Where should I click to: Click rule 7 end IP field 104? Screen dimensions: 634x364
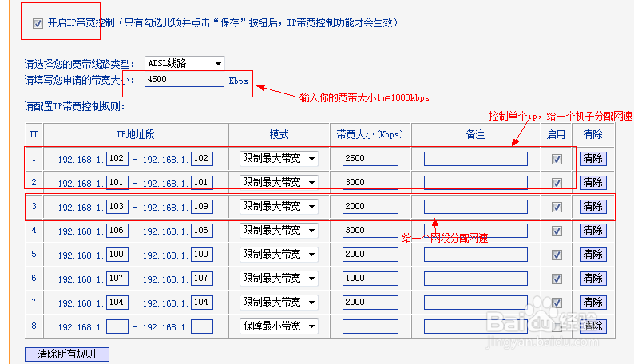tap(202, 303)
